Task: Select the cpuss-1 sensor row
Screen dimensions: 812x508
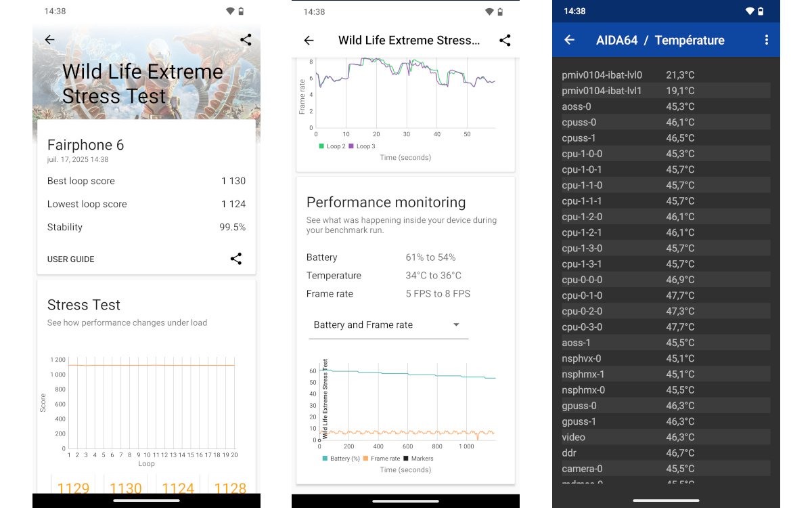Action: tap(666, 138)
